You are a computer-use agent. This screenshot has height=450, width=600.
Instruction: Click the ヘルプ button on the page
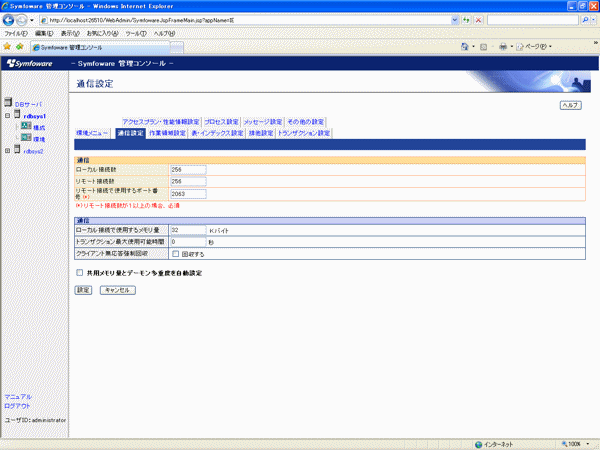(x=571, y=105)
